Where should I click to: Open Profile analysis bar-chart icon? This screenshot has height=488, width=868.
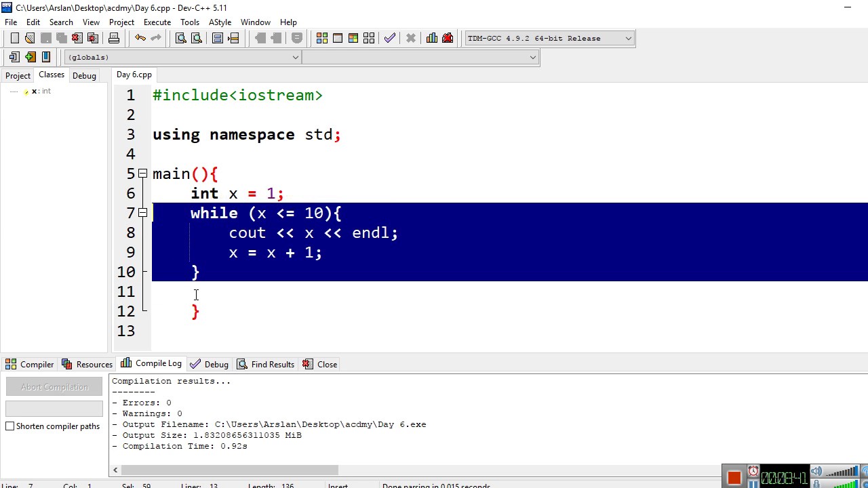432,39
